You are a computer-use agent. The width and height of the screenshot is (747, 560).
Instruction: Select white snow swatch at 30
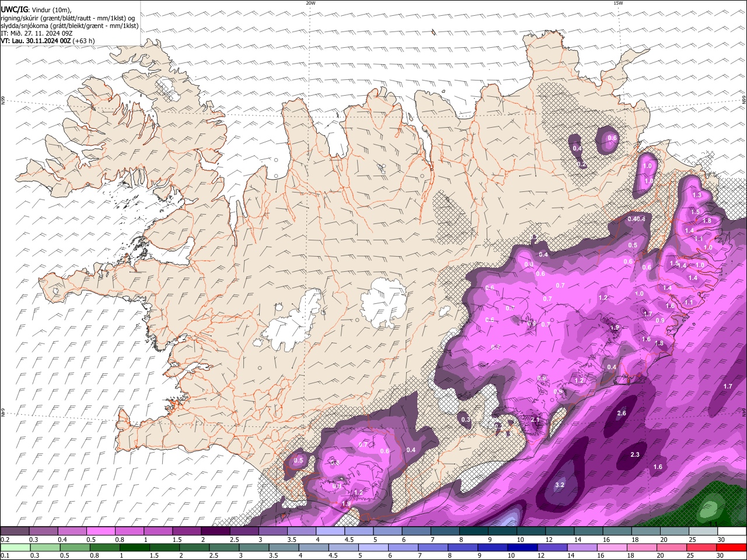pos(732,531)
